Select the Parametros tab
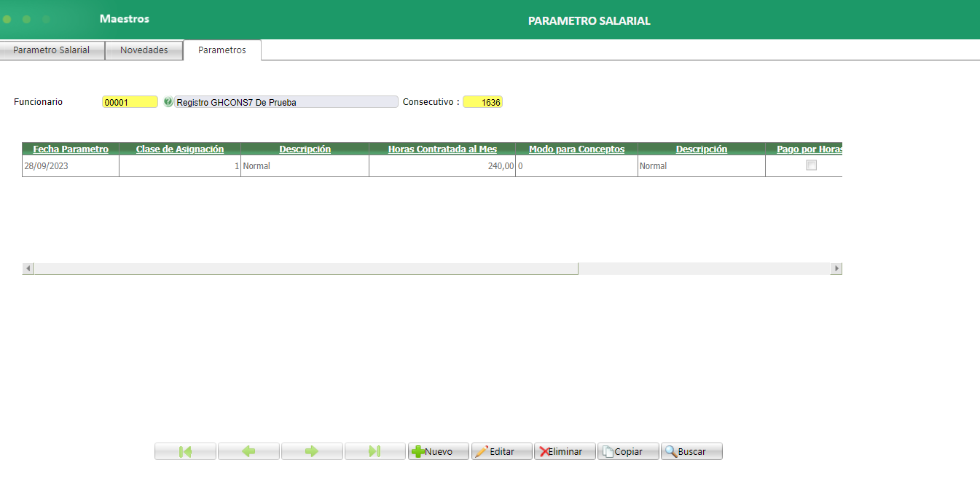The height and width of the screenshot is (484, 980). [222, 50]
